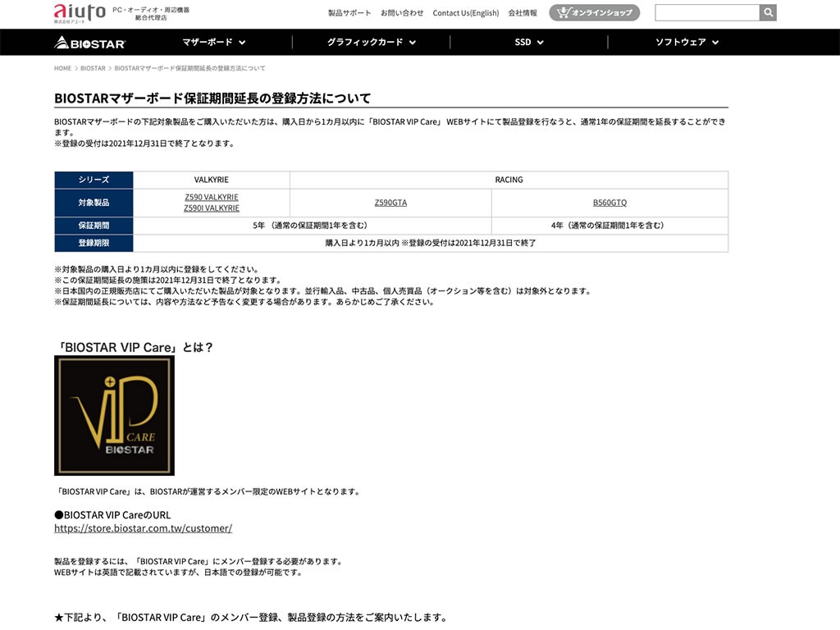Screen dimensions: 840x630
Task: Click the 4年 warranty period cell
Action: pyautogui.click(x=609, y=226)
